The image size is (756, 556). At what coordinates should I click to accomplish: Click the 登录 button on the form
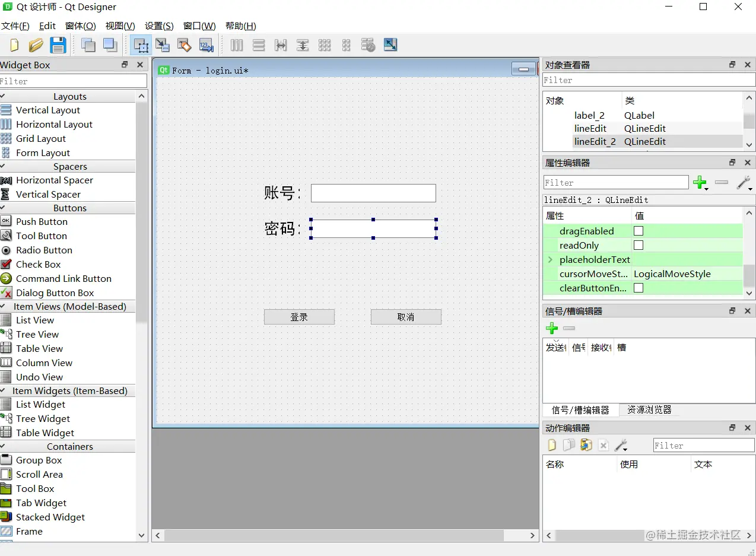[299, 317]
